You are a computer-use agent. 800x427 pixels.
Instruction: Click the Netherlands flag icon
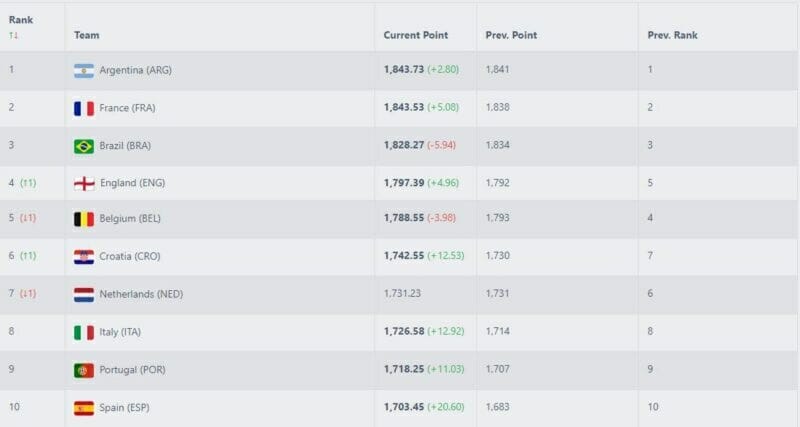point(84,295)
